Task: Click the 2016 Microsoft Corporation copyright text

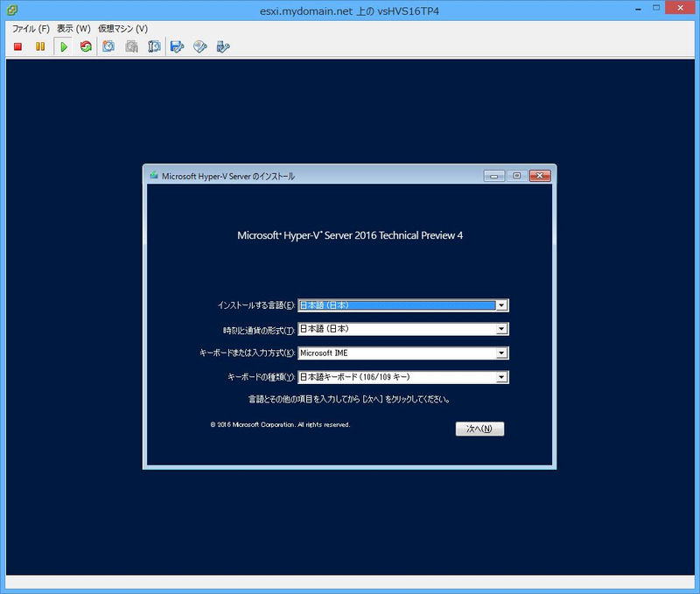Action: tap(280, 424)
